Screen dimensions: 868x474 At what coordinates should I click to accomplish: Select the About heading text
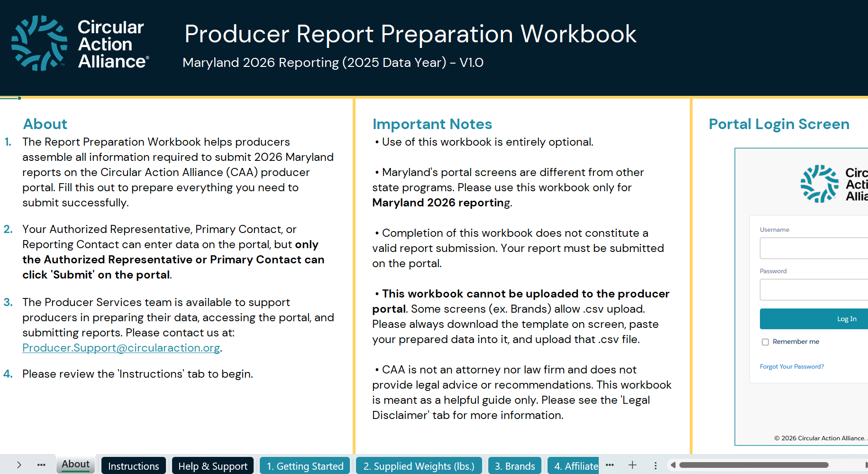45,124
